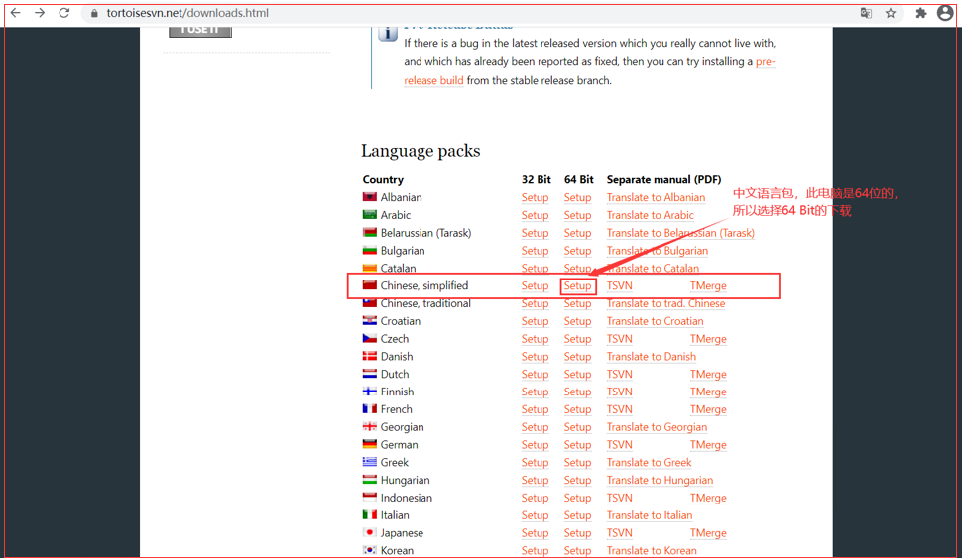
Task: Download 32 Bit Setup for Chinese, simplified
Action: click(535, 285)
